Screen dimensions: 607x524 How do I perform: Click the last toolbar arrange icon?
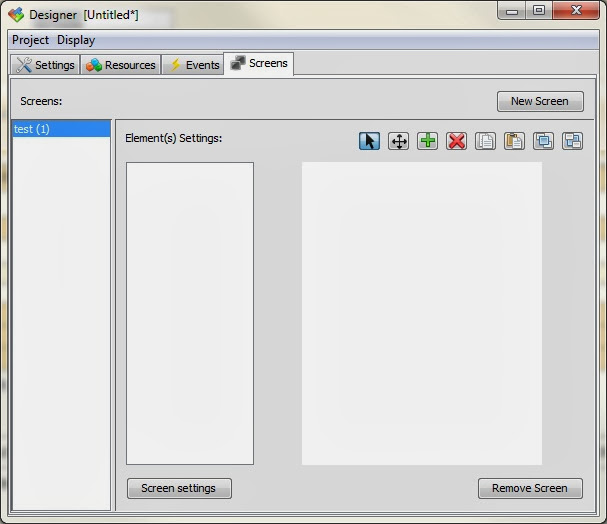[573, 141]
